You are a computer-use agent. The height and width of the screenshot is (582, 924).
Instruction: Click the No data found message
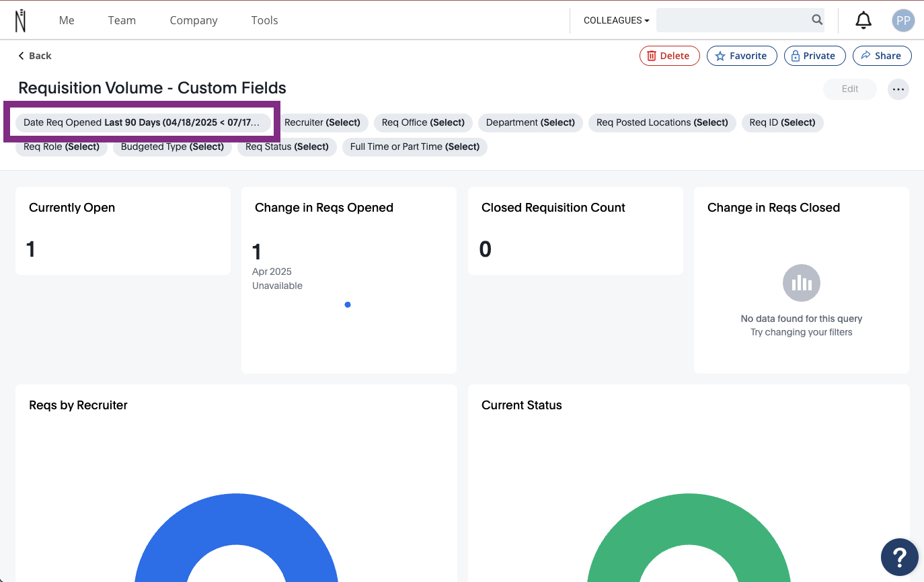click(802, 319)
